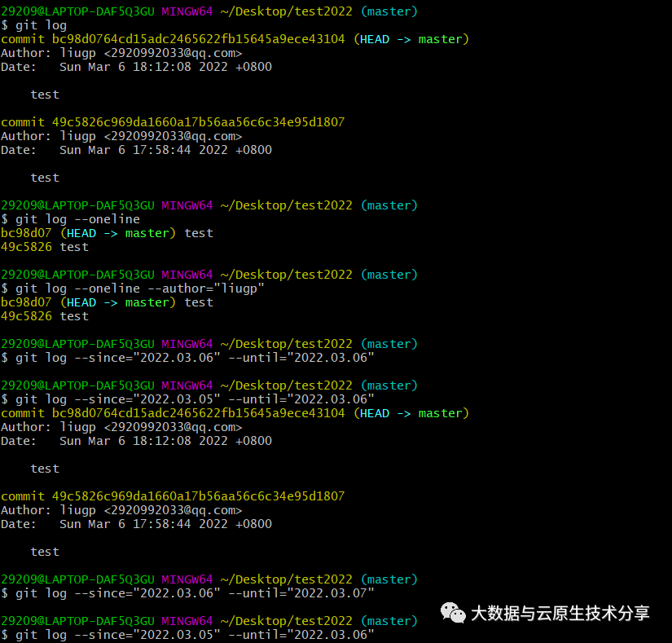Select 49c5826c969da166 commit line in the --since 2022.03.05 output
672x643 pixels.
pos(173,496)
